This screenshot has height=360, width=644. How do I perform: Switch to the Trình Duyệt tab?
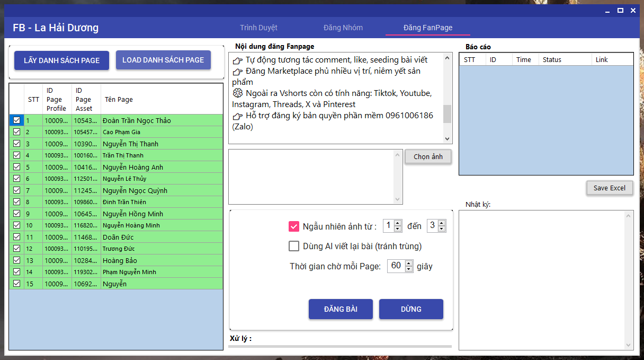pos(258,28)
